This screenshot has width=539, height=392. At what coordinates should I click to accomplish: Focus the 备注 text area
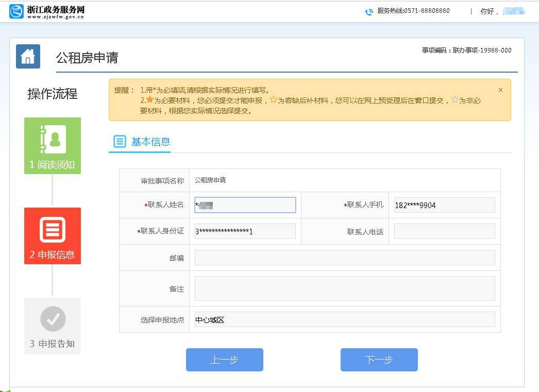(345, 288)
